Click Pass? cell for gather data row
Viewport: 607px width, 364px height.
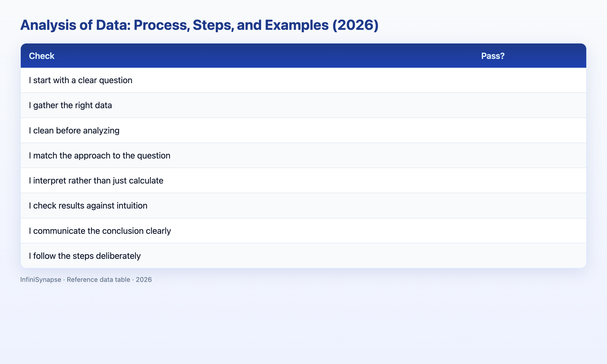pyautogui.click(x=530, y=105)
